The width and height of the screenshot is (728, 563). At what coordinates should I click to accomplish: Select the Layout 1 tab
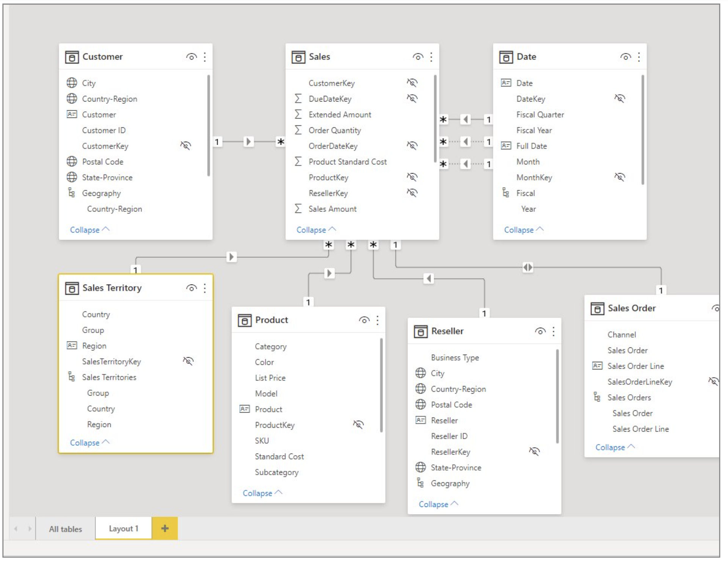pyautogui.click(x=123, y=528)
